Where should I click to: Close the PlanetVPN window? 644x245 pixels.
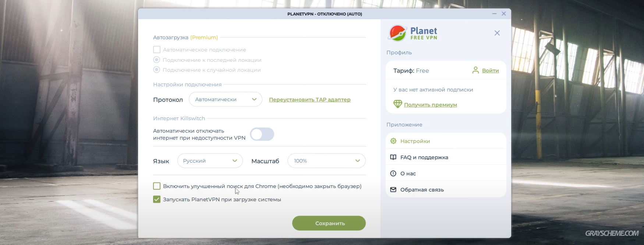(x=504, y=14)
